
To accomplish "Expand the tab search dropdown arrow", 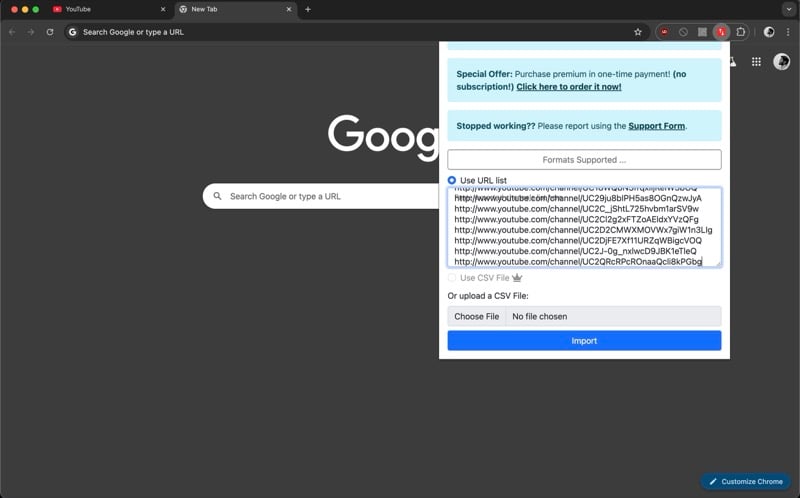I will tap(789, 9).
